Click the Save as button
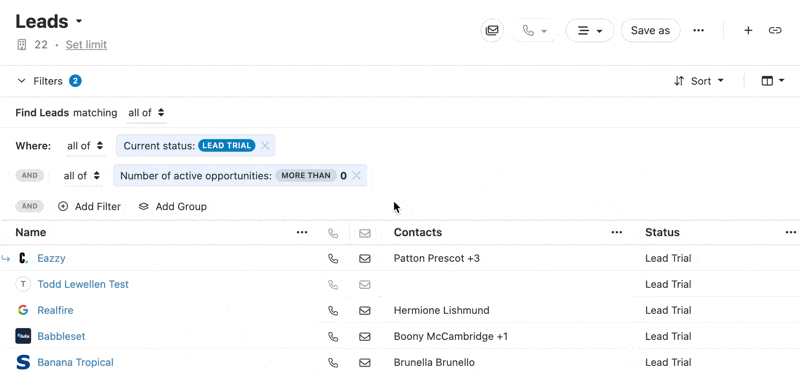Viewport: 800px width, 380px height. [x=650, y=31]
